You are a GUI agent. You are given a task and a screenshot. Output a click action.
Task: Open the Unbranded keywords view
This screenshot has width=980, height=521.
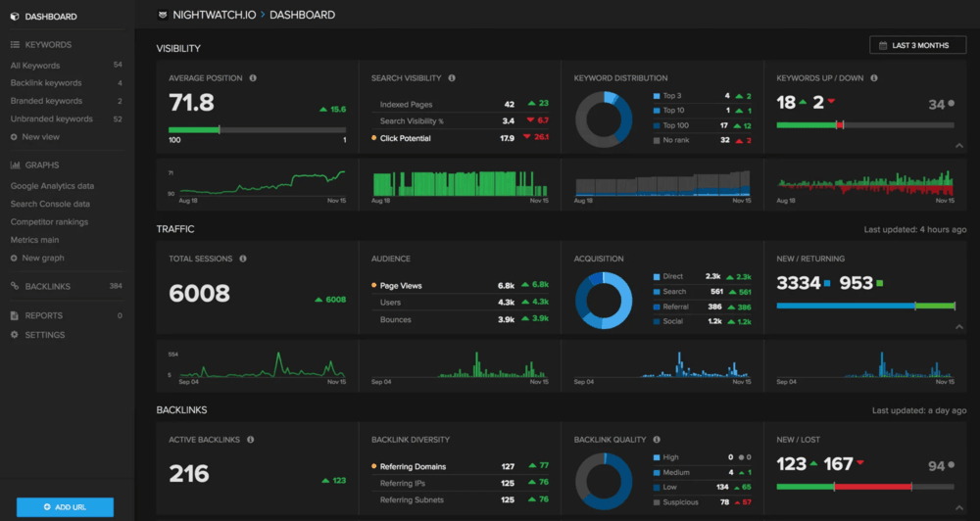click(x=51, y=118)
